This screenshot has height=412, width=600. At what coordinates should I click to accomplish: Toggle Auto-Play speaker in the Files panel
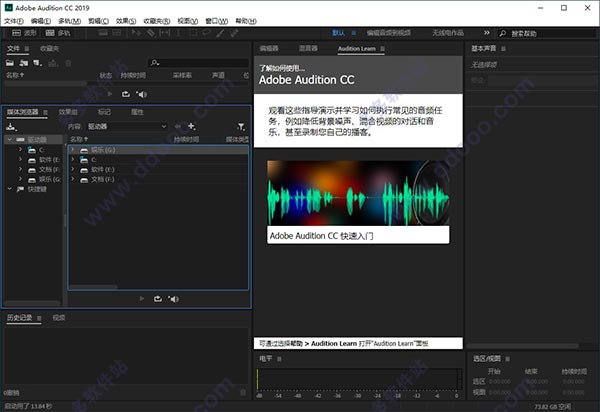tap(141, 94)
